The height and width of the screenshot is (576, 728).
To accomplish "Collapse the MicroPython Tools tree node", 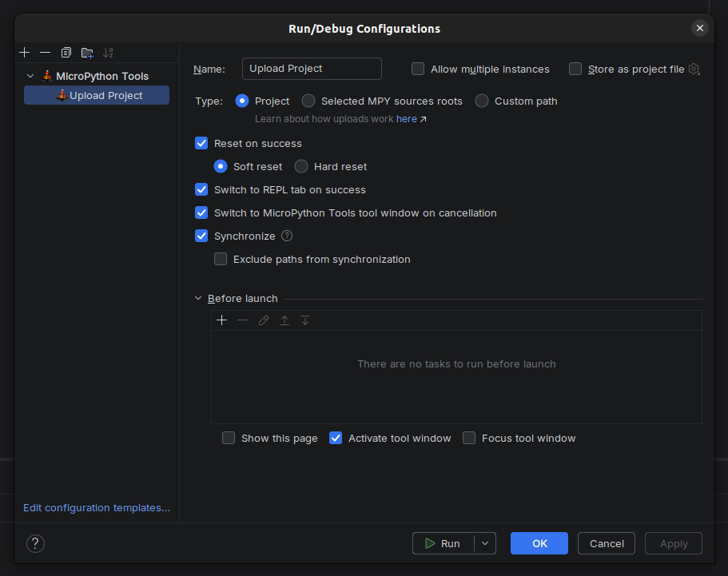I will [30, 77].
